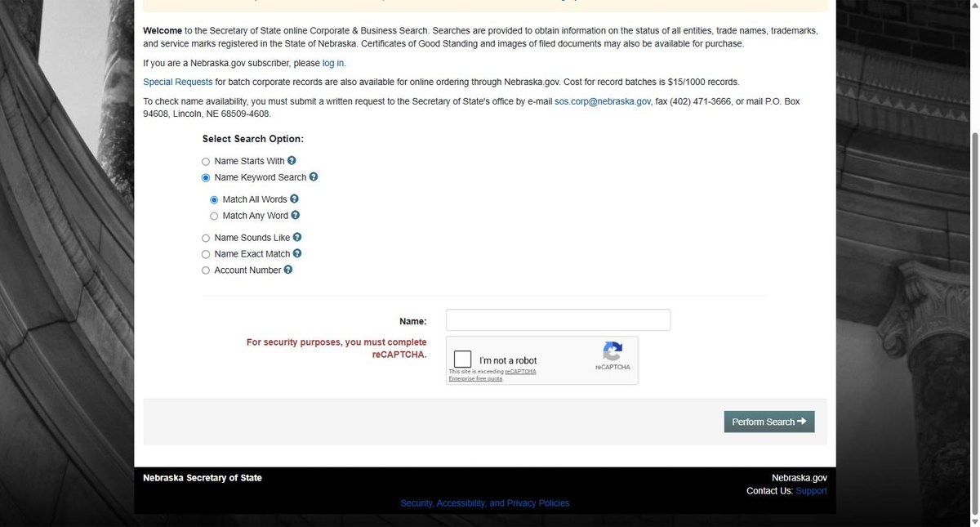The height and width of the screenshot is (527, 980).
Task: Open help icon beside Name Starts With
Action: click(292, 161)
